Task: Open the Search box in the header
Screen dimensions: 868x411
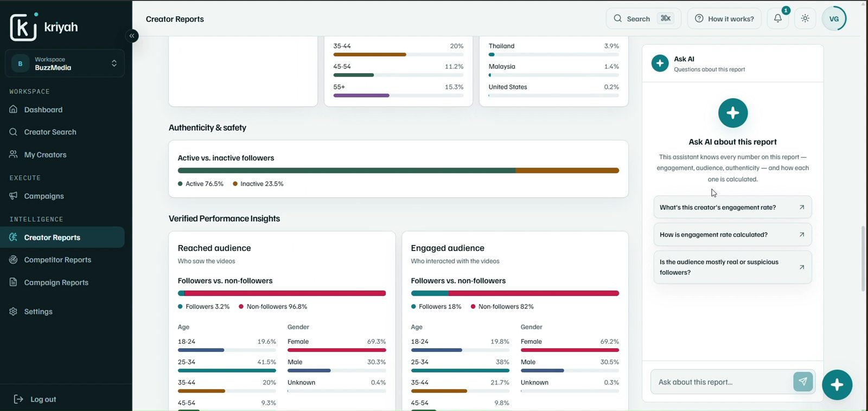Action: 643,18
